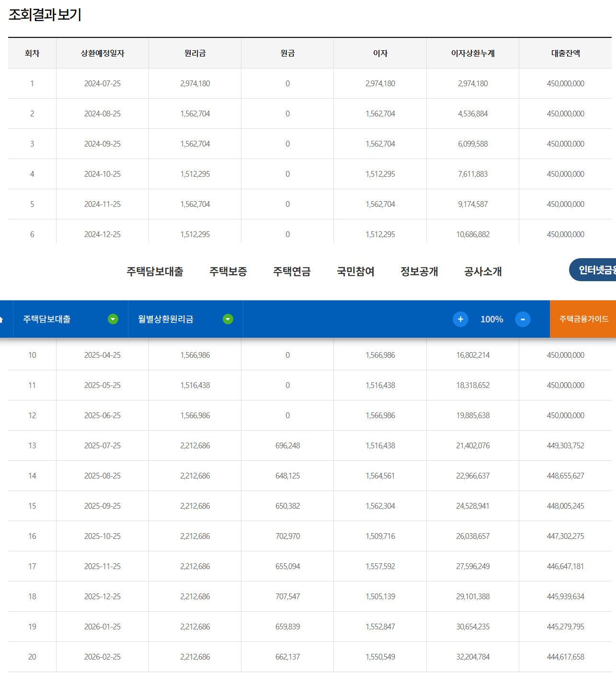
Task: Click cumulative interest value 32,204,784
Action: pos(473,657)
